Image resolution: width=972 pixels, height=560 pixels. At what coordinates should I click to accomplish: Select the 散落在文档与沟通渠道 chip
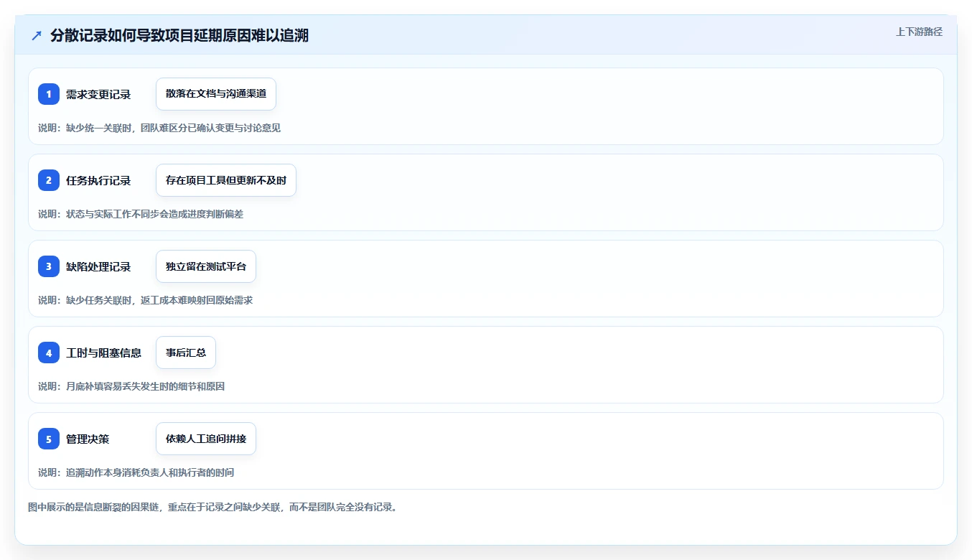click(x=216, y=94)
